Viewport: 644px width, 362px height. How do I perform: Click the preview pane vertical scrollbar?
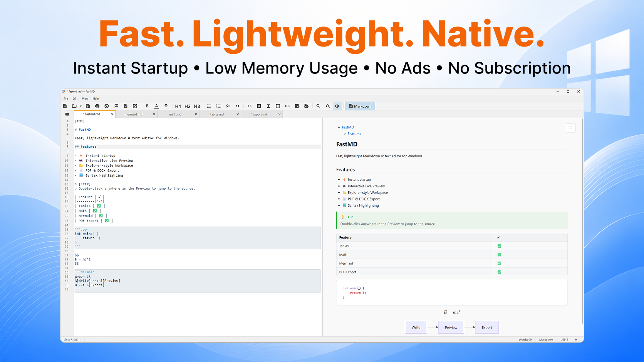coord(582,221)
